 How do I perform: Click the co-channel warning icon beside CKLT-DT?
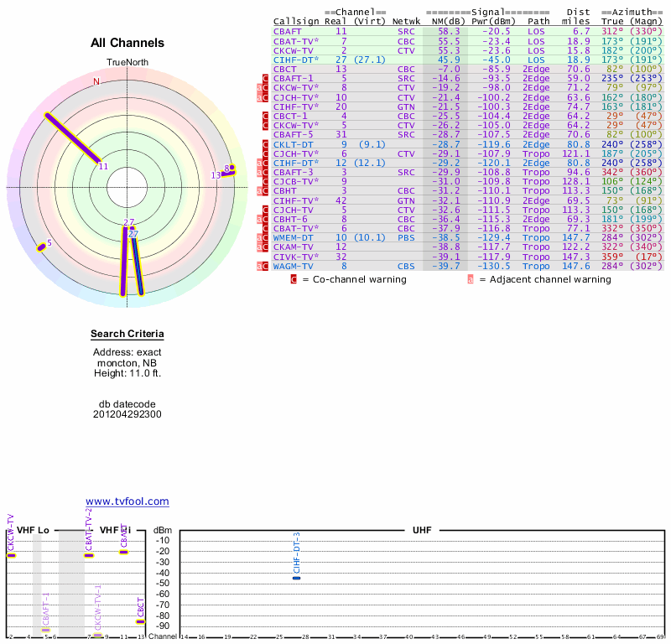[x=266, y=144]
